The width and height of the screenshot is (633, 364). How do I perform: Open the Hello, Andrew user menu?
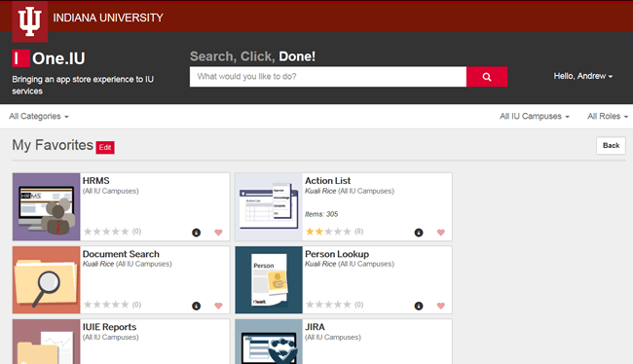coord(583,76)
